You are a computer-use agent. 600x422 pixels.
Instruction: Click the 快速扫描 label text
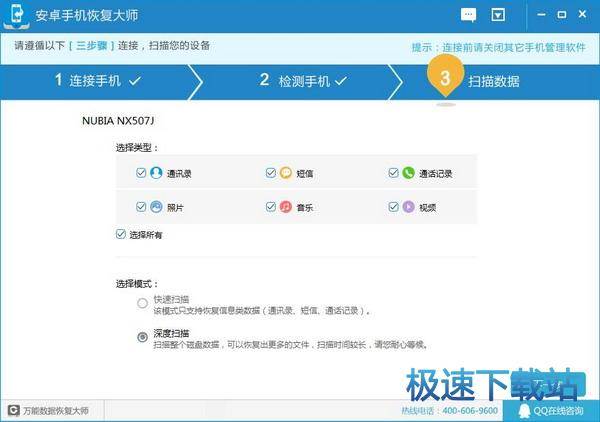(171, 299)
